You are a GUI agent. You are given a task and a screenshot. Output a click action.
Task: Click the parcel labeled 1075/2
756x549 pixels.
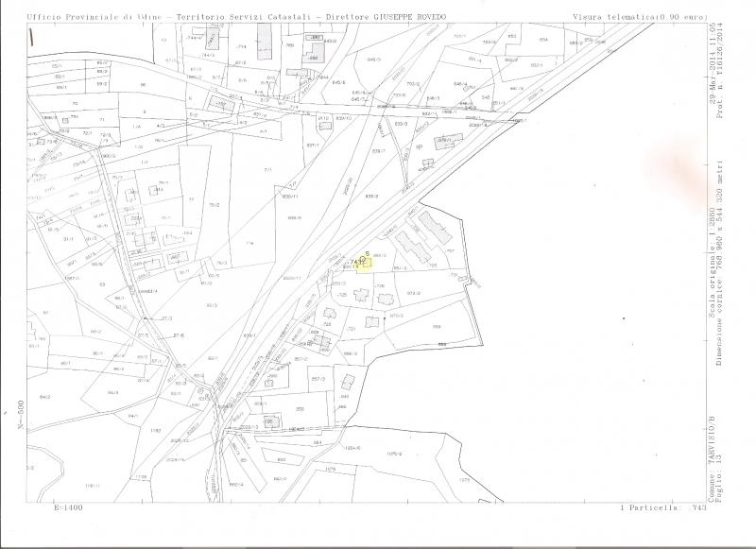393,454
